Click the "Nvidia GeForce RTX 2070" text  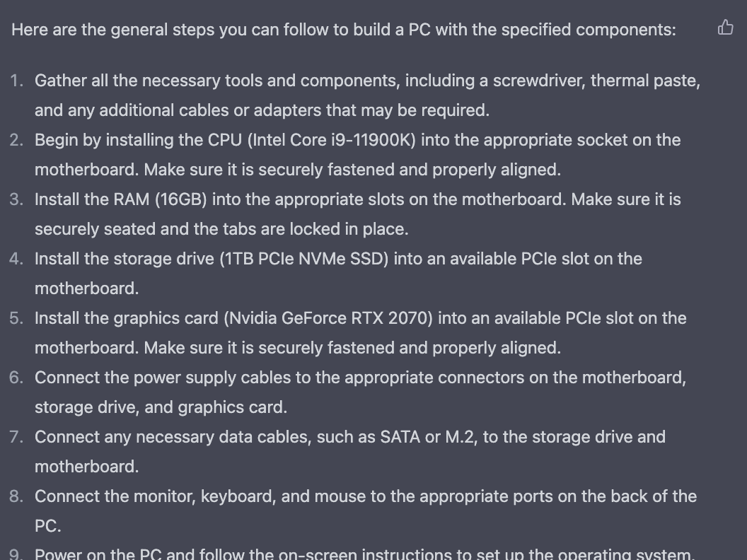pyautogui.click(x=328, y=318)
